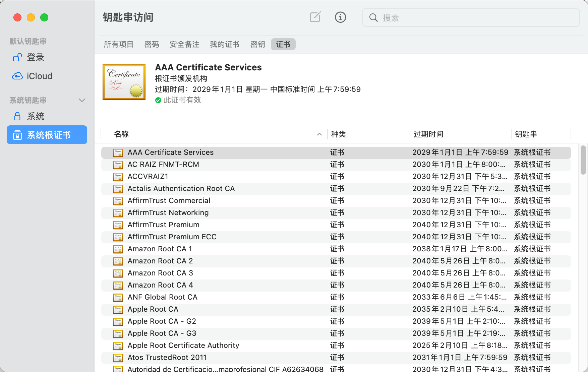
Task: Switch to the 我的证书 tab
Action: click(225, 44)
